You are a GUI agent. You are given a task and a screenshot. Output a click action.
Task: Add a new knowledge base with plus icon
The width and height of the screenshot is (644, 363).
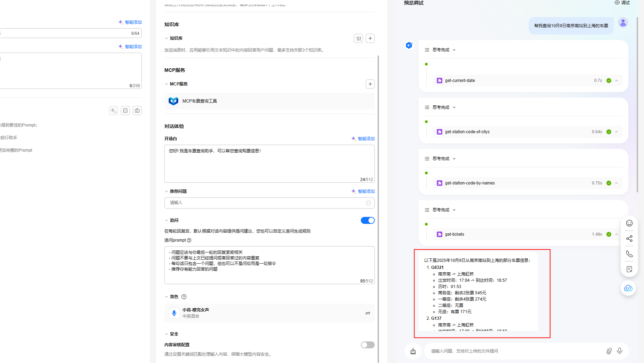(370, 38)
